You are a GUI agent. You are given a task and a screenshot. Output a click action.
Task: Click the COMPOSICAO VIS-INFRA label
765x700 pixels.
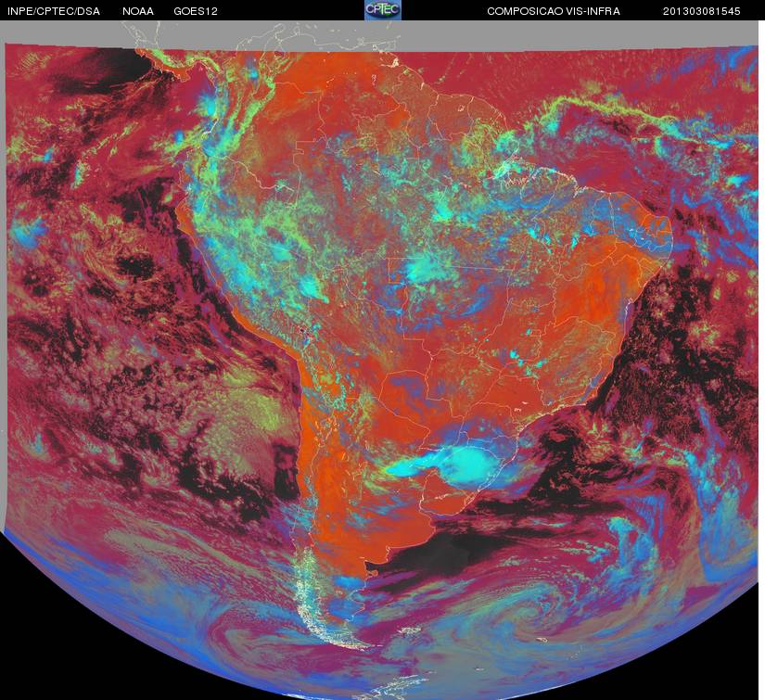pyautogui.click(x=554, y=11)
